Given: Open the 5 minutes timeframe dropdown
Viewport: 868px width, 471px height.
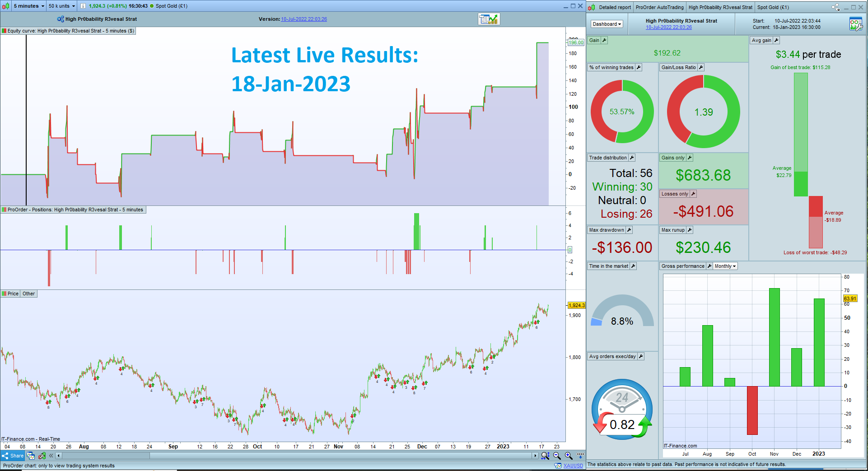Looking at the screenshot, I should (x=29, y=6).
